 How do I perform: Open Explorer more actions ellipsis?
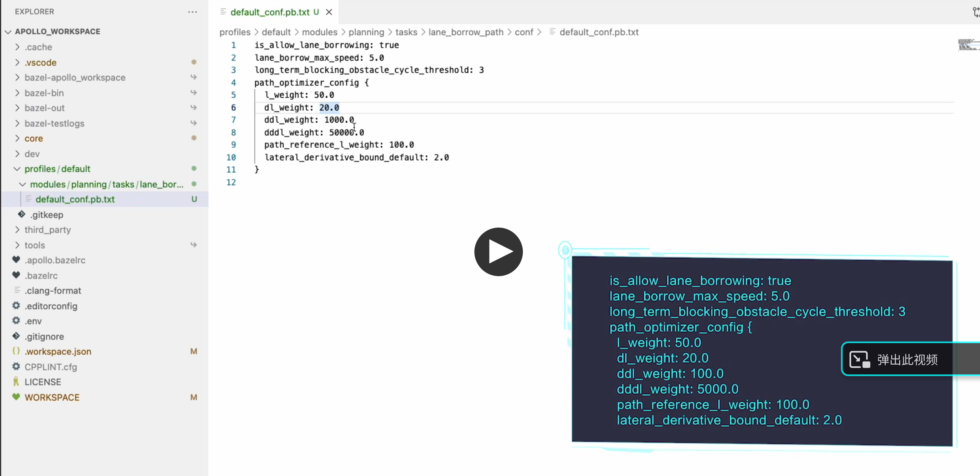point(192,12)
